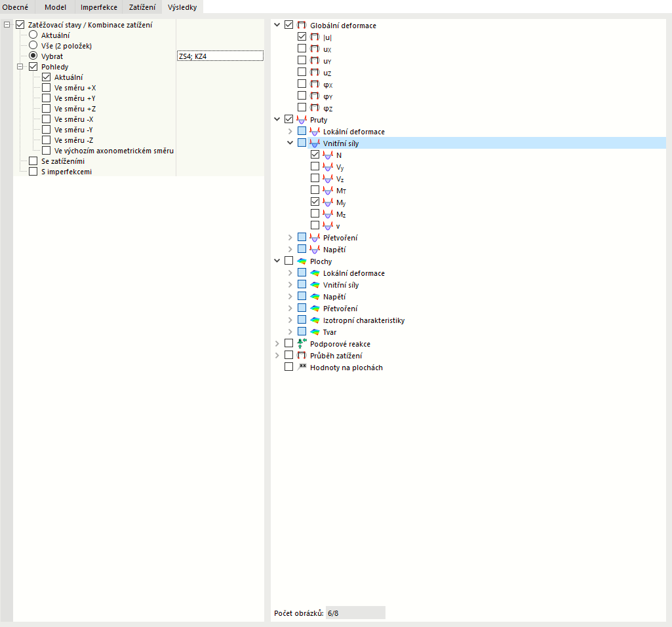The image size is (672, 627).
Task: Expand the Podporové reakce node
Action: pos(277,343)
